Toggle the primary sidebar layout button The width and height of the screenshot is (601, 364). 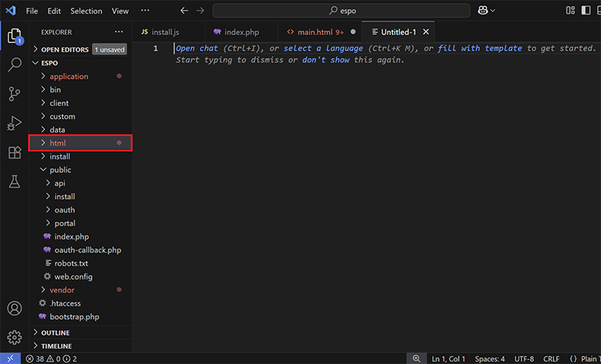click(x=586, y=11)
